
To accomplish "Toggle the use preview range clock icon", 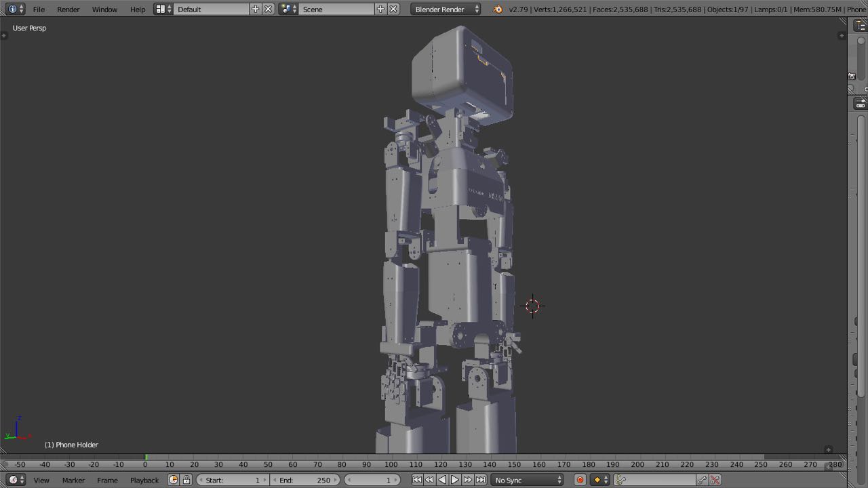I will coord(173,480).
